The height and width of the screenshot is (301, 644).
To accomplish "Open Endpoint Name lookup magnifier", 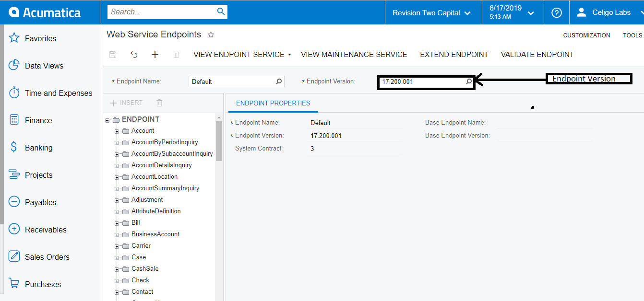I will pyautogui.click(x=279, y=81).
